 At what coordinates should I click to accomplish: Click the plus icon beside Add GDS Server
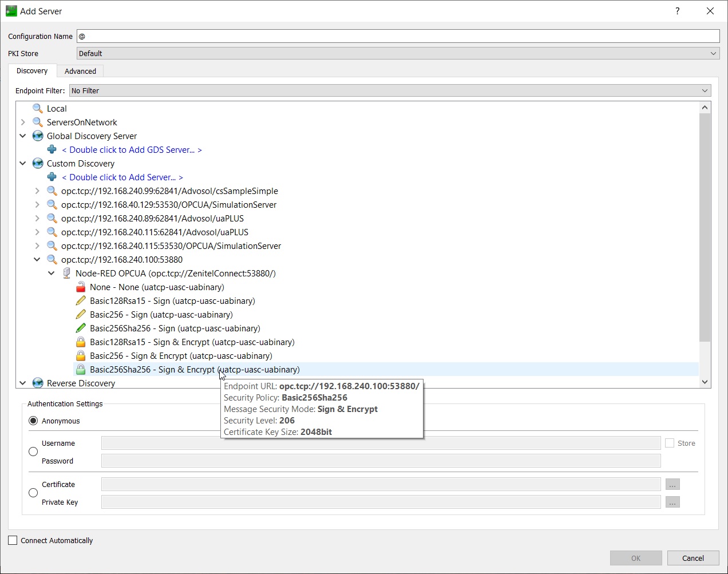pos(52,150)
